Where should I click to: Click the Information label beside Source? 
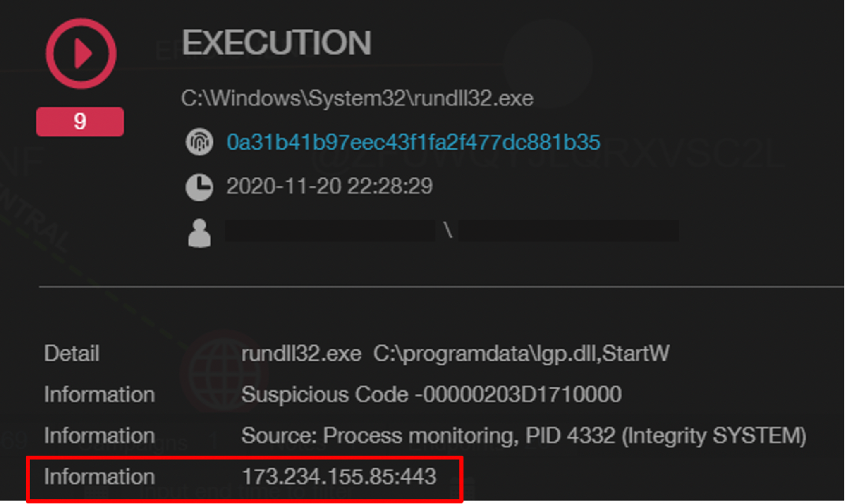pos(99,435)
